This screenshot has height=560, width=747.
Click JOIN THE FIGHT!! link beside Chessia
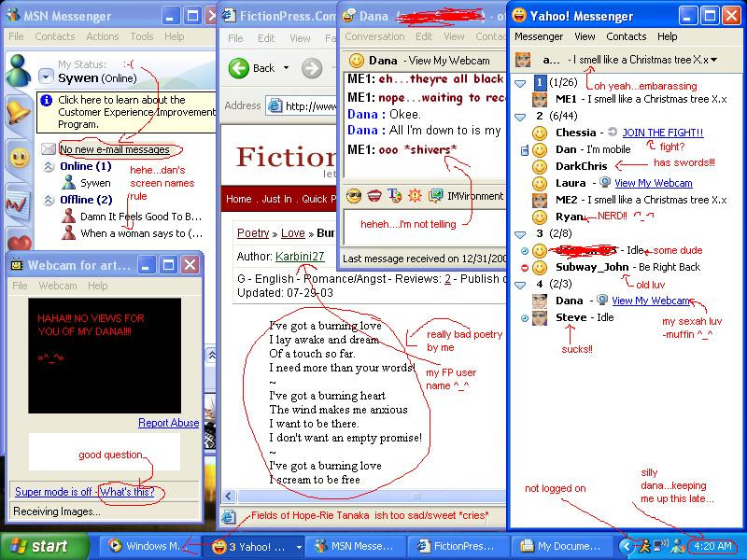click(x=663, y=133)
